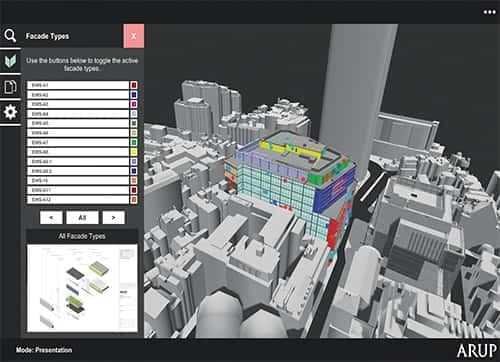Click the ARUP logo
500x362 pixels.
tap(477, 351)
